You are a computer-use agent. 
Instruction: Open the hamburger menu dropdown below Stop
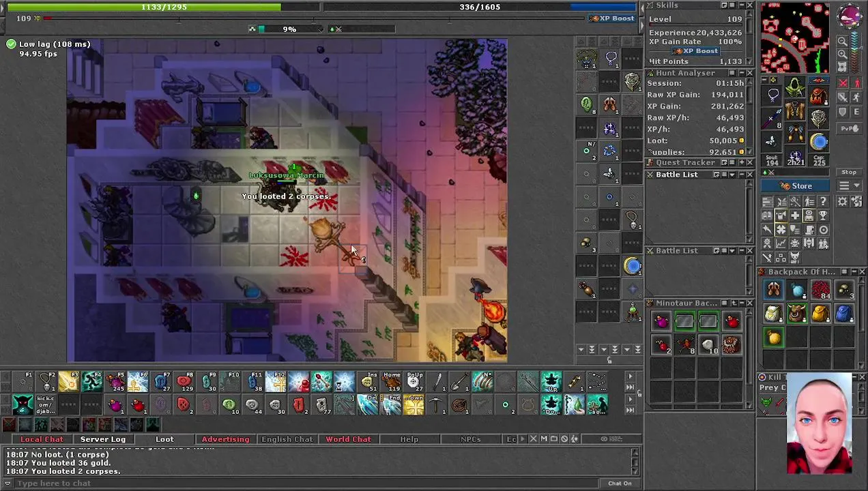(x=849, y=185)
